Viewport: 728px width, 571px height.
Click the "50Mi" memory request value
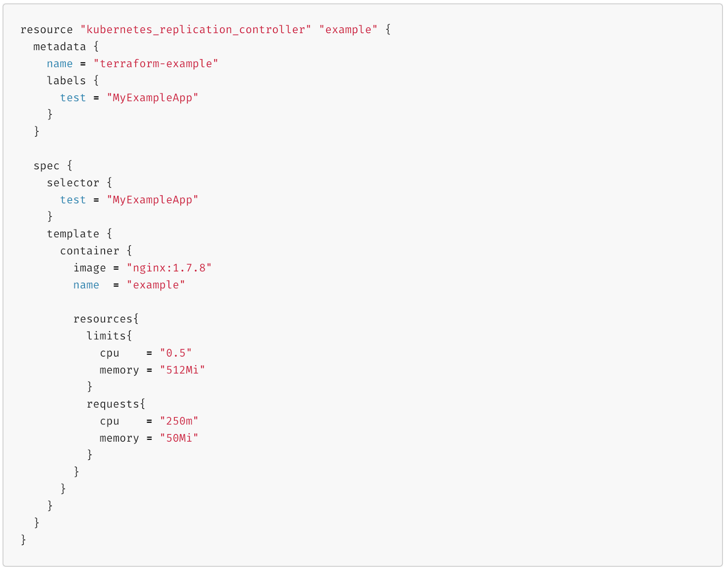tap(179, 438)
